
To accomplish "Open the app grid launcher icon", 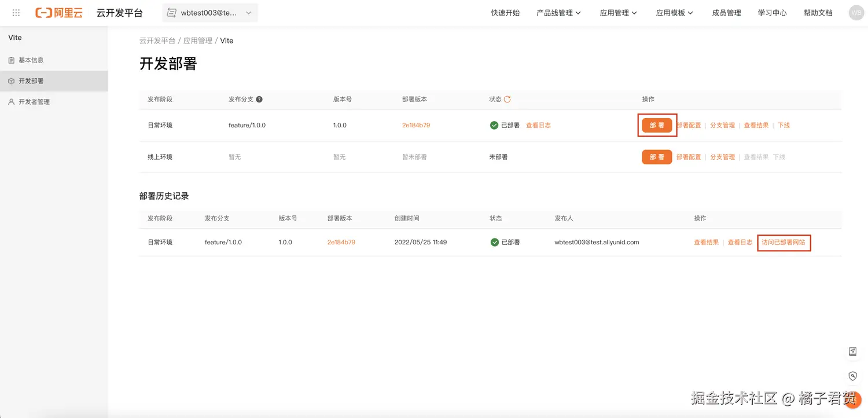I will point(16,13).
